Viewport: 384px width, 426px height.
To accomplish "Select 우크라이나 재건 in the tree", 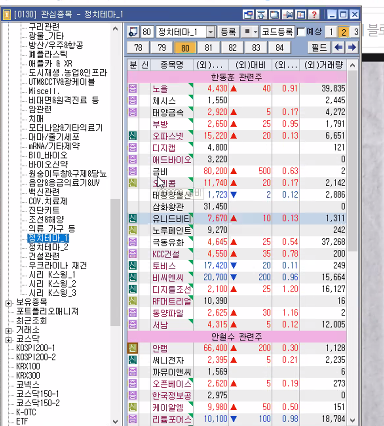I will (x=57, y=266).
